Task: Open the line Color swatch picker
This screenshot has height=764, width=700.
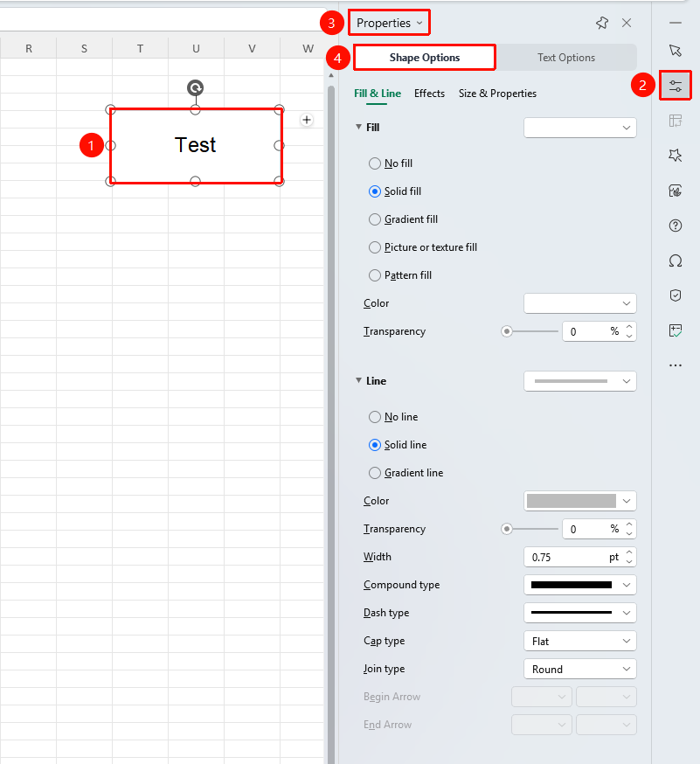Action: (x=580, y=501)
